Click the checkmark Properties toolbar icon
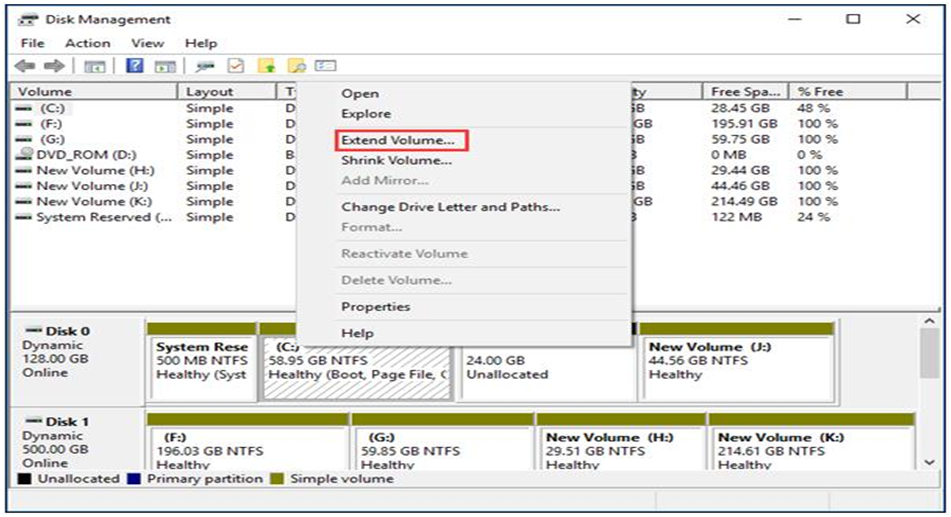 (236, 66)
